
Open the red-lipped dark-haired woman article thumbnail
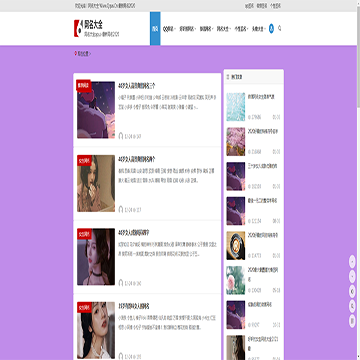(96, 330)
